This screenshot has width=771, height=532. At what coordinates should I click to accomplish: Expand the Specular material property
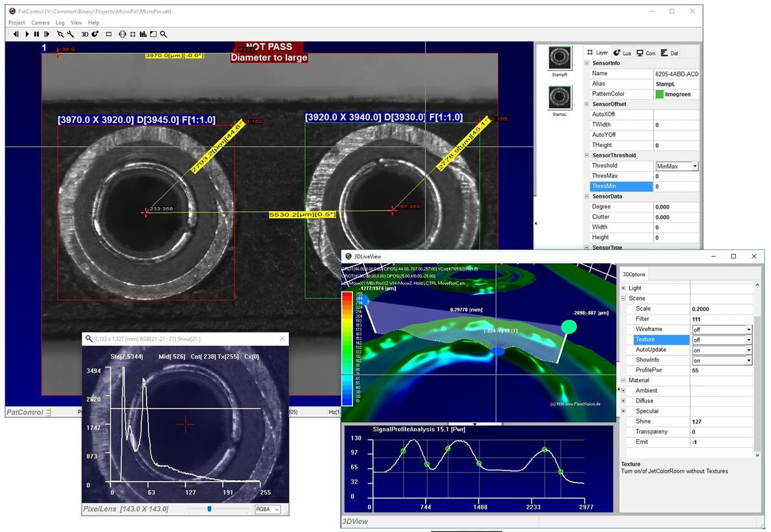tap(623, 411)
